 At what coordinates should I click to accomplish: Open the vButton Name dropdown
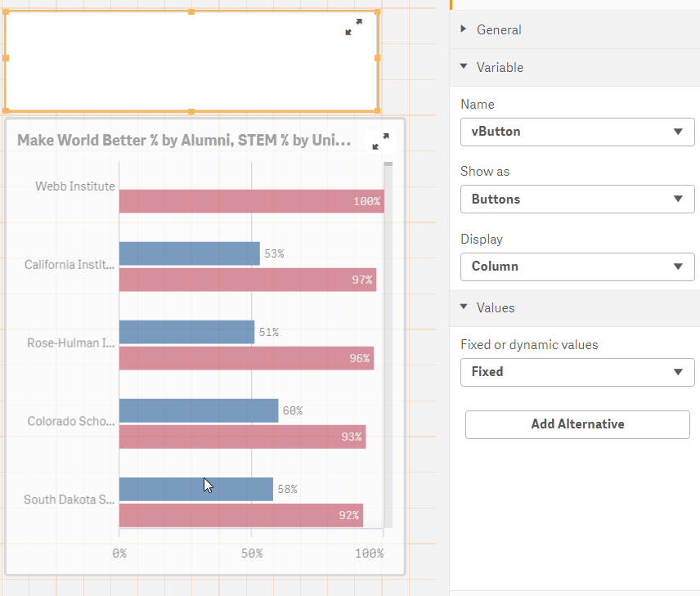point(577,132)
